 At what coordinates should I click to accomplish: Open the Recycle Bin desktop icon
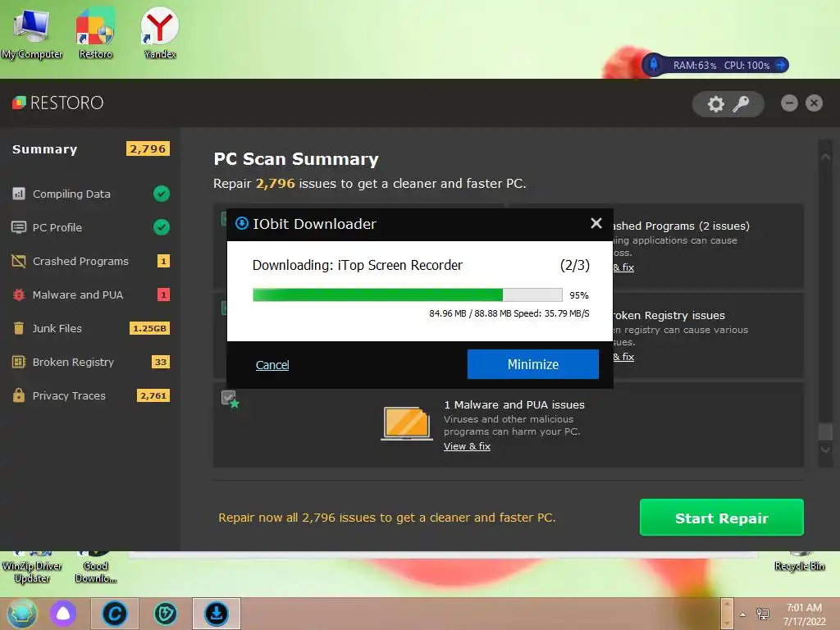(799, 563)
